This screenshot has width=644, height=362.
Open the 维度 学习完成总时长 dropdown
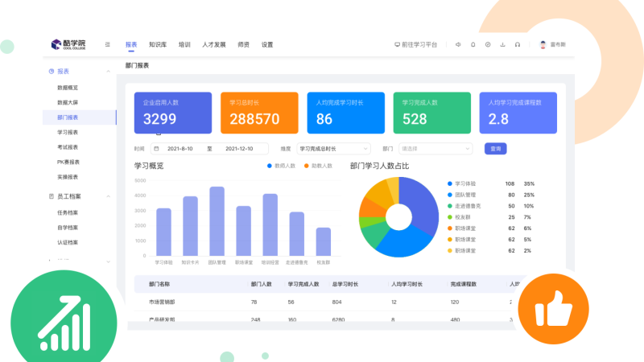pos(333,149)
